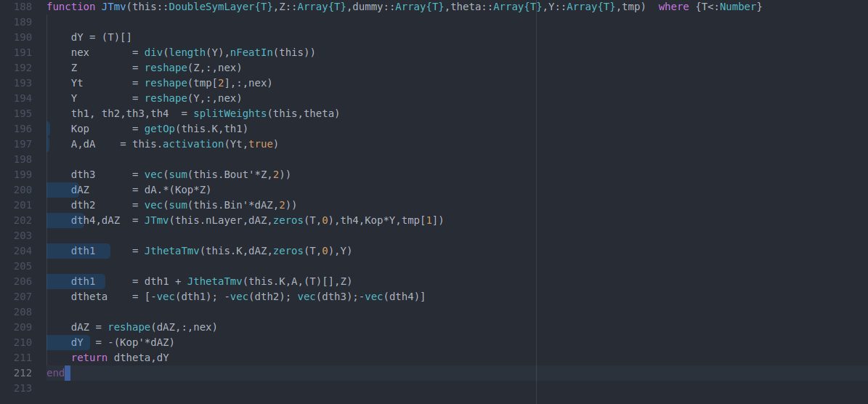
Task: Click 'this.nLayer' argument
Action: (208, 220)
